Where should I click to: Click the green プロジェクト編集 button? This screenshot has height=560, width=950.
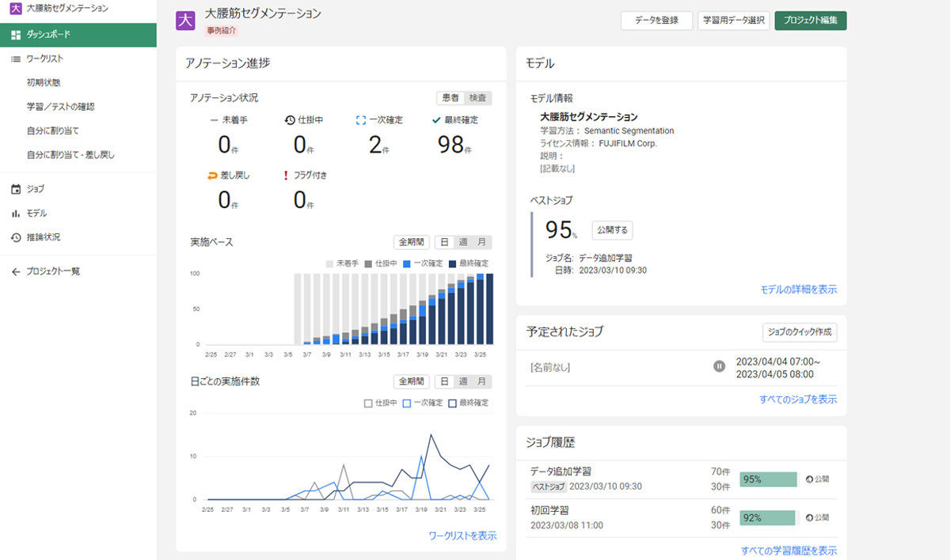tap(811, 21)
